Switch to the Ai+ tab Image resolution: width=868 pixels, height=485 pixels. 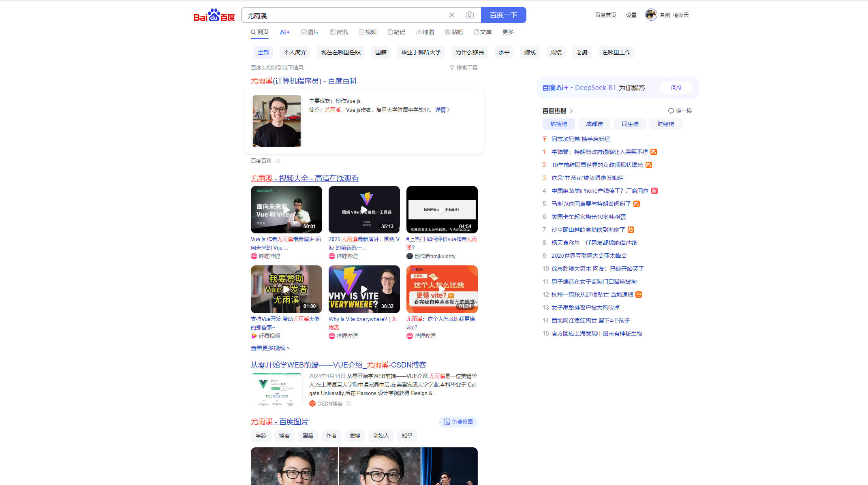coord(285,32)
